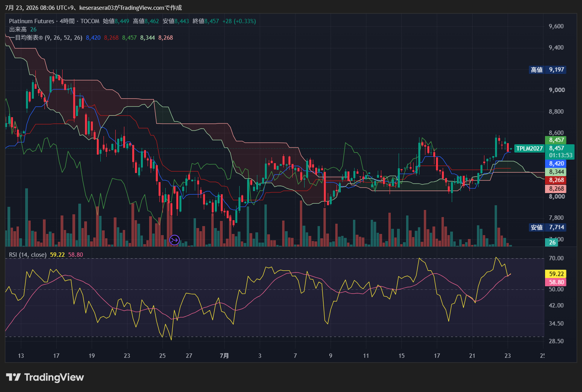
Task: Click the pink 8,268 price axis tag
Action: point(556,189)
